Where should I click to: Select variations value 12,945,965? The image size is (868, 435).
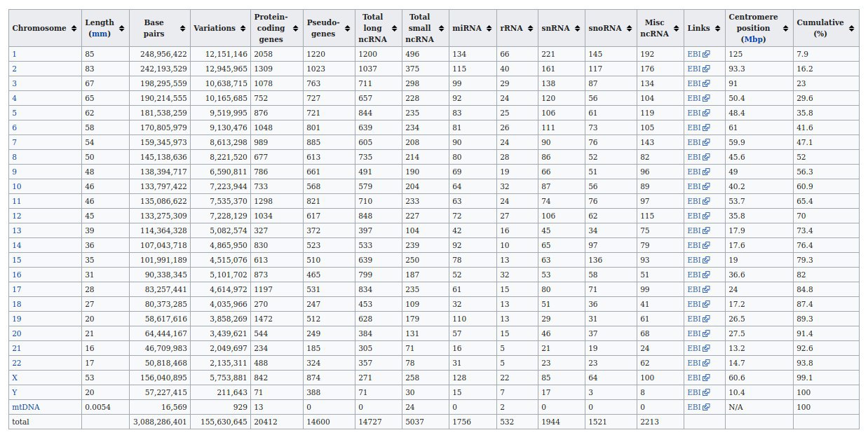pos(226,69)
